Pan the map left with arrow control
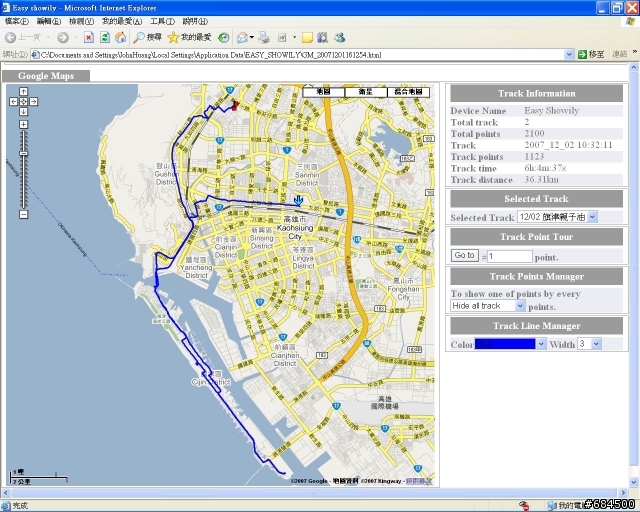 click(x=13, y=102)
